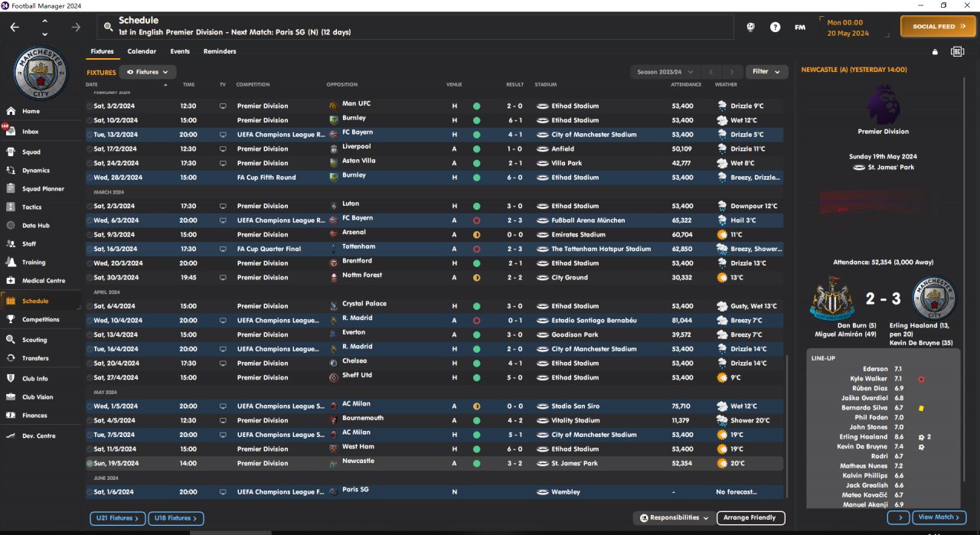Click the help question mark icon
This screenshot has width=980, height=535.
(x=775, y=27)
